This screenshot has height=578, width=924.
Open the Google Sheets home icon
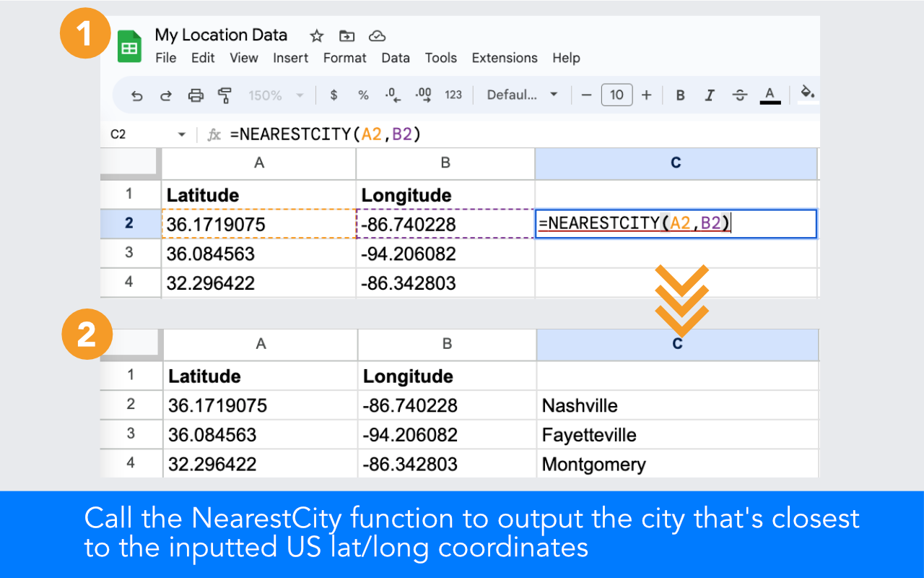[x=130, y=47]
